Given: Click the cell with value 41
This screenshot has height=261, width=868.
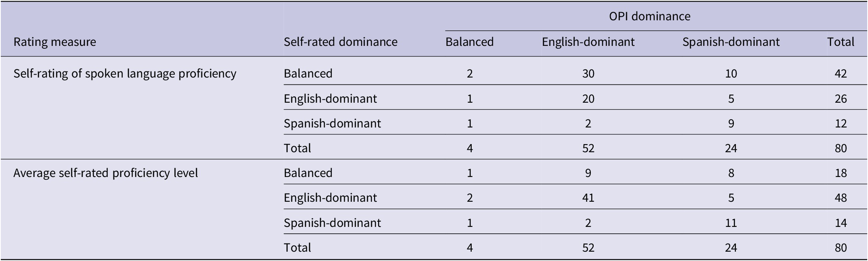Looking at the screenshot, I should tap(588, 198).
